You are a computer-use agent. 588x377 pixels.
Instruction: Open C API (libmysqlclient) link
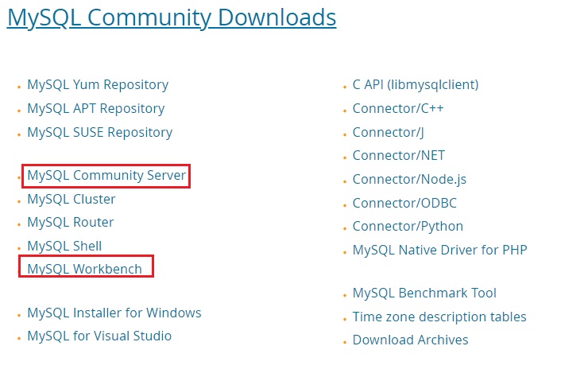pyautogui.click(x=416, y=85)
